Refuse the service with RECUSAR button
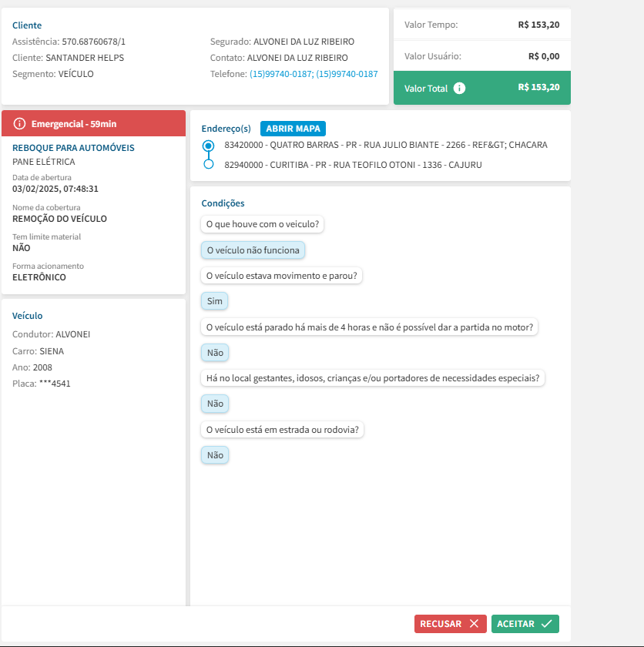 click(x=450, y=623)
